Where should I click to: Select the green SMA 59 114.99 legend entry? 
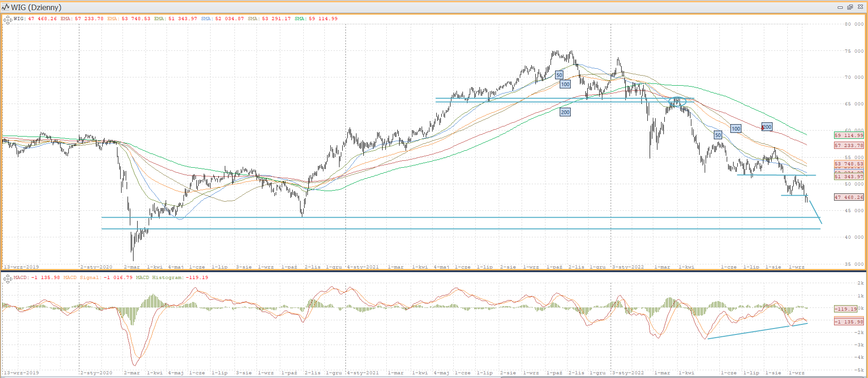click(316, 19)
